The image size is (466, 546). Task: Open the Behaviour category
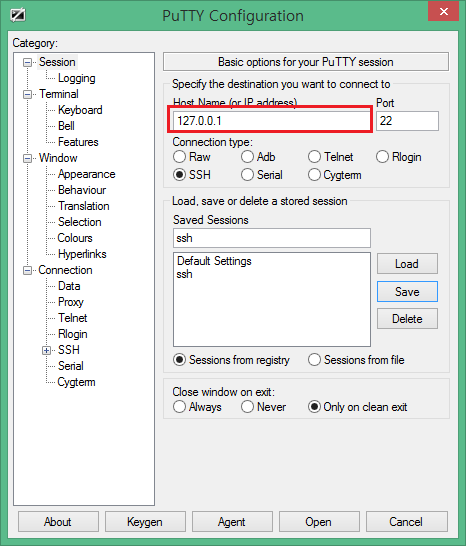tap(82, 190)
